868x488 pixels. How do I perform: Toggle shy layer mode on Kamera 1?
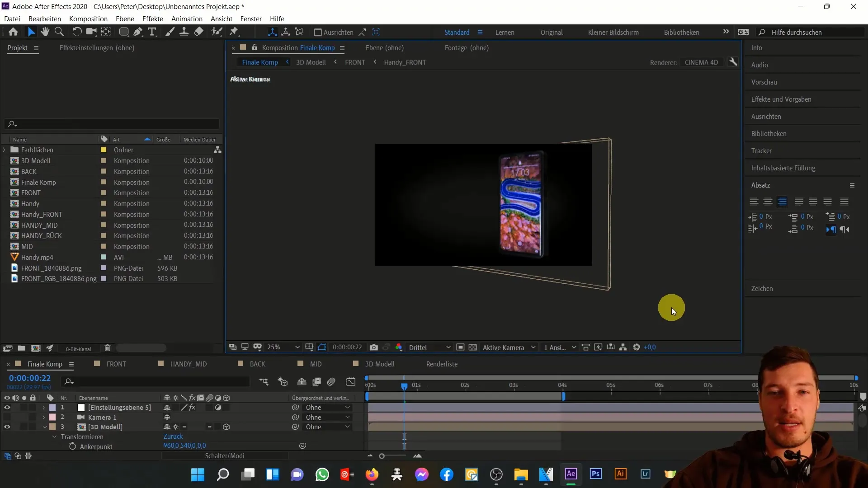click(x=167, y=417)
